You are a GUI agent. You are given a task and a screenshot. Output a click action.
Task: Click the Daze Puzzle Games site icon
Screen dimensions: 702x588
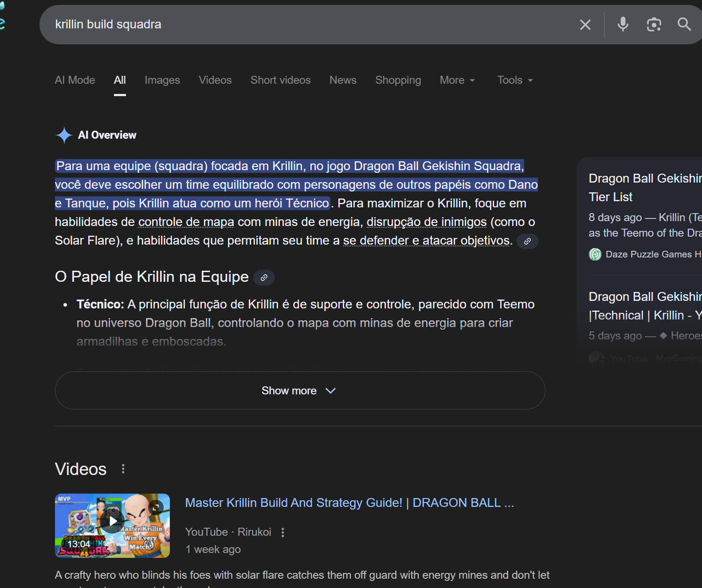click(595, 254)
